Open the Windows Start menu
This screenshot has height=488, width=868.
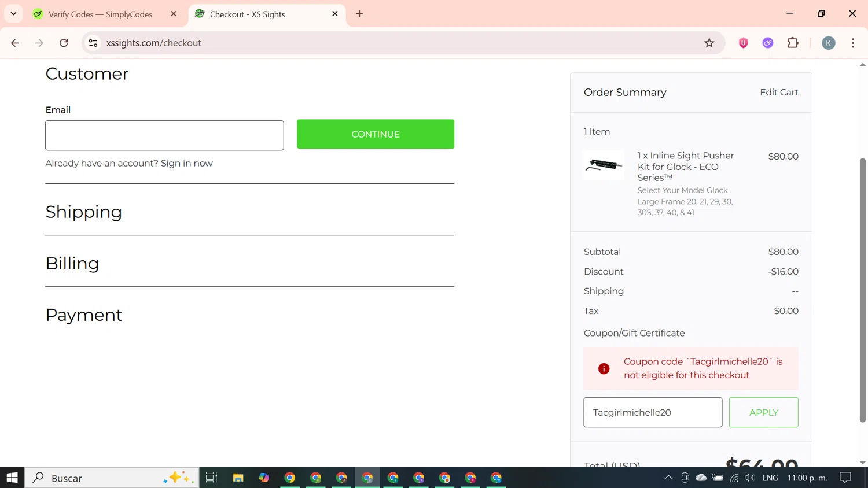12,478
